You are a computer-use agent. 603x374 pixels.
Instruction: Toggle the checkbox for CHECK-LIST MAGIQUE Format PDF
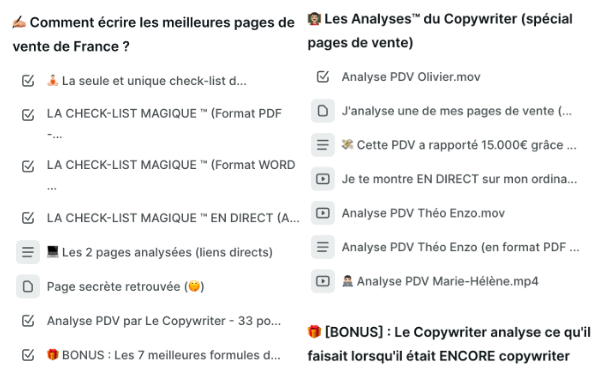point(28,115)
